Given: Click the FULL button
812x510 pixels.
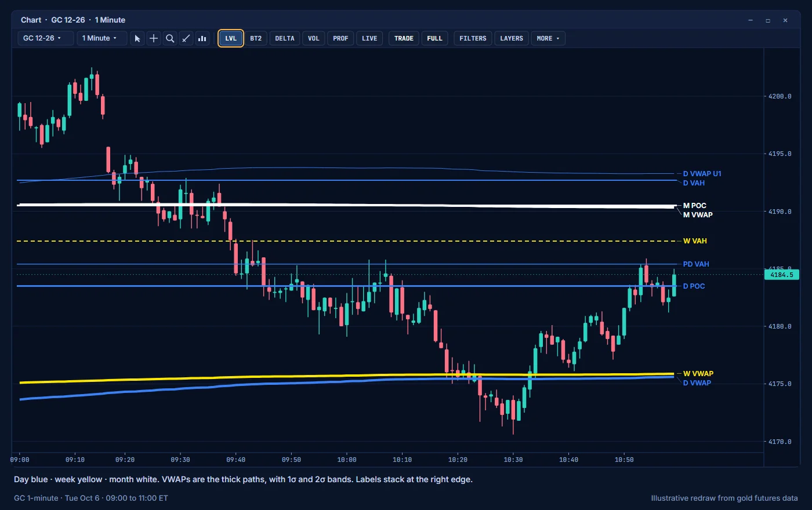Looking at the screenshot, I should [434, 38].
